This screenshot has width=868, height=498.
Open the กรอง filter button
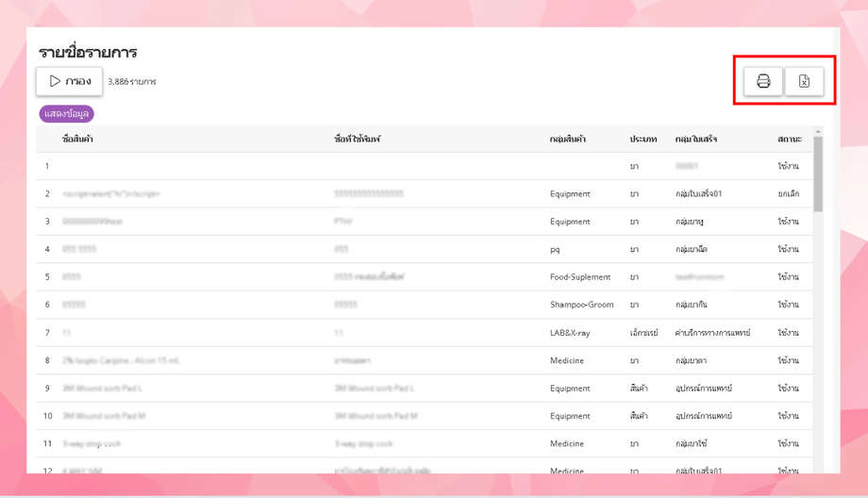(69, 81)
